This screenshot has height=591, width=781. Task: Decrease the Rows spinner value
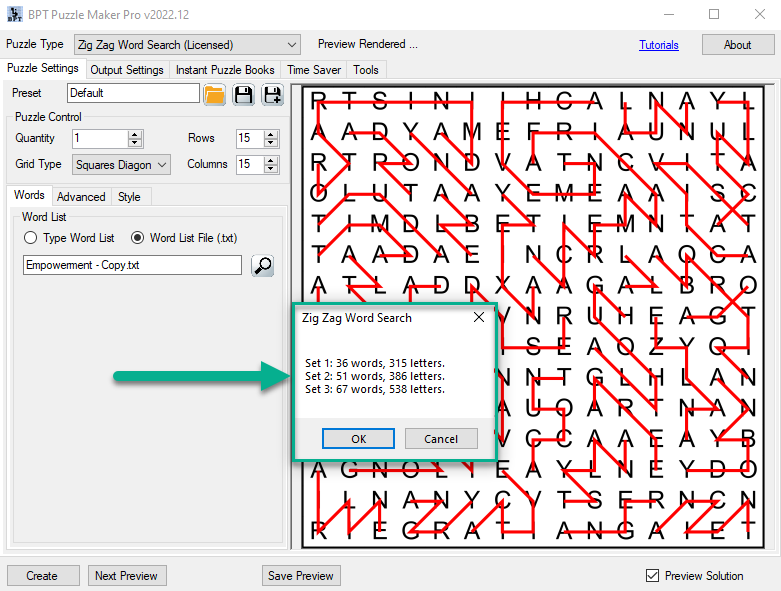271,143
